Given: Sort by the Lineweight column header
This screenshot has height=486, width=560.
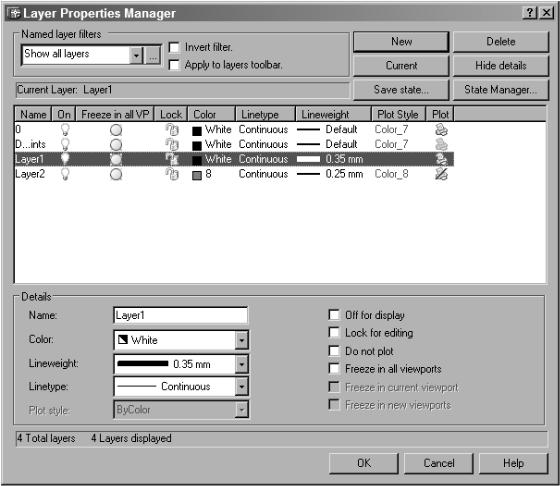Looking at the screenshot, I should pyautogui.click(x=334, y=114).
